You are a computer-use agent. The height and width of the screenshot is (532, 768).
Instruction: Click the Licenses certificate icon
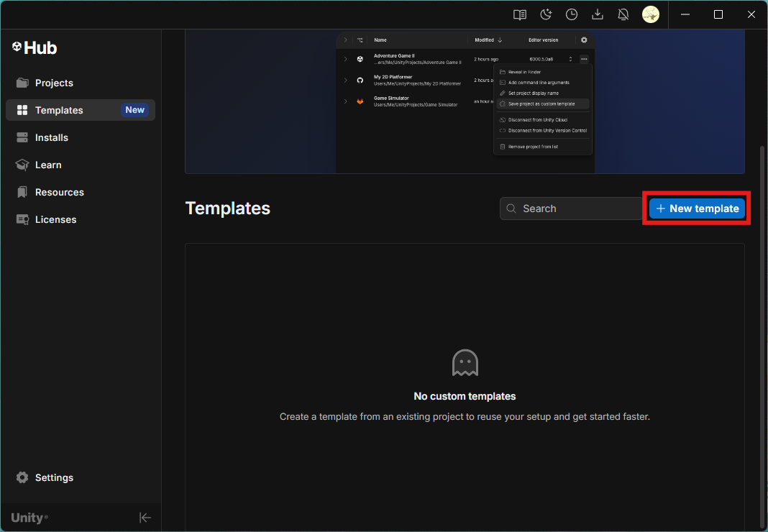22,219
